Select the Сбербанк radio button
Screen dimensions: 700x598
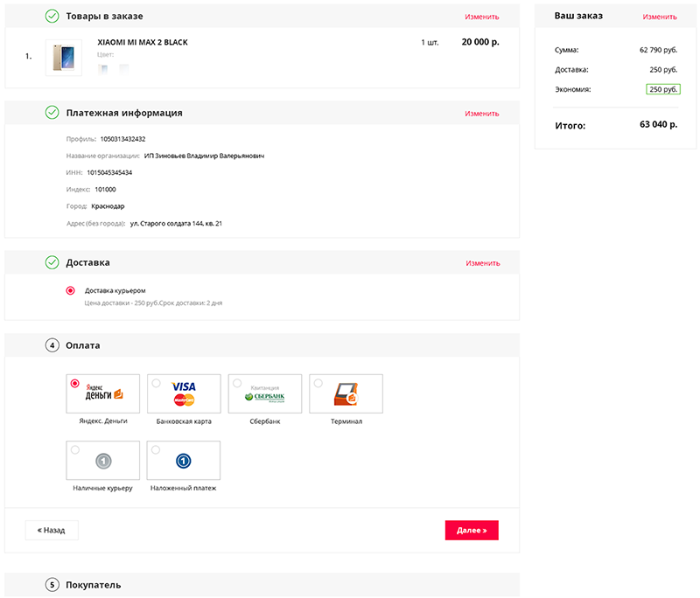237,383
